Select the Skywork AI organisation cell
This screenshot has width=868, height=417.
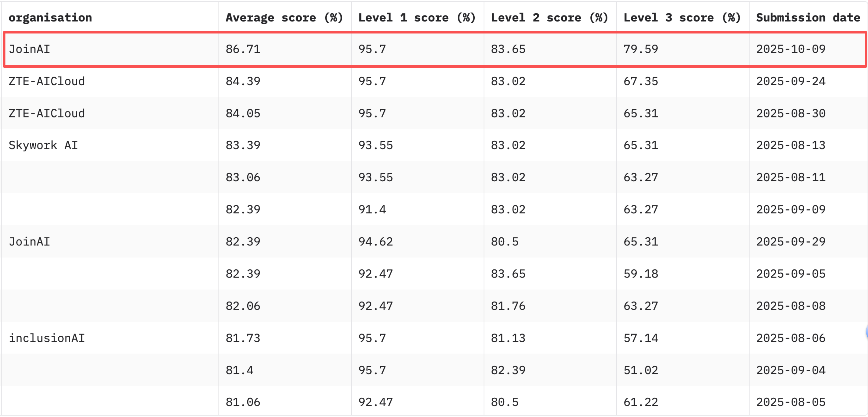[x=43, y=145]
